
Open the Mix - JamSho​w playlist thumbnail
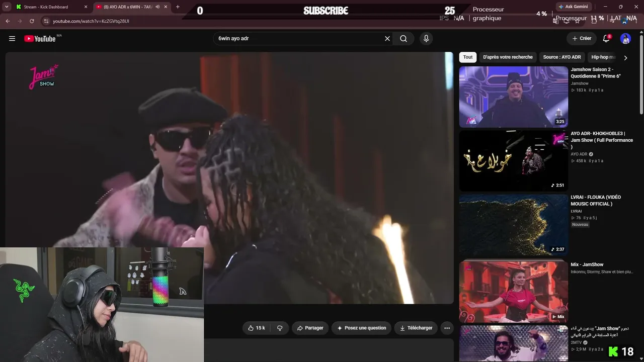[x=513, y=292]
